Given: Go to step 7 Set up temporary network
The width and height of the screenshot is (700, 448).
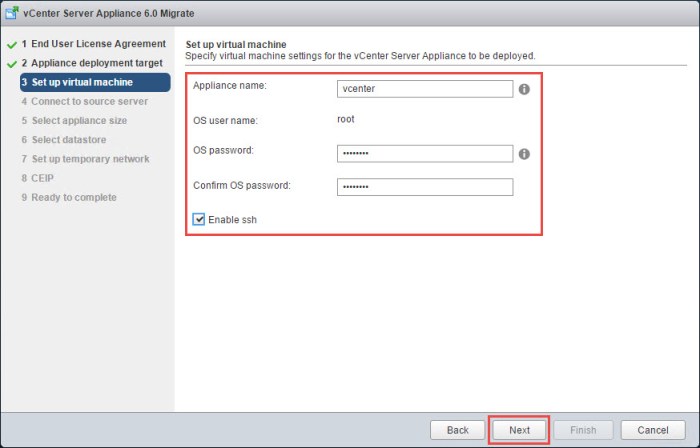Looking at the screenshot, I should [x=90, y=158].
